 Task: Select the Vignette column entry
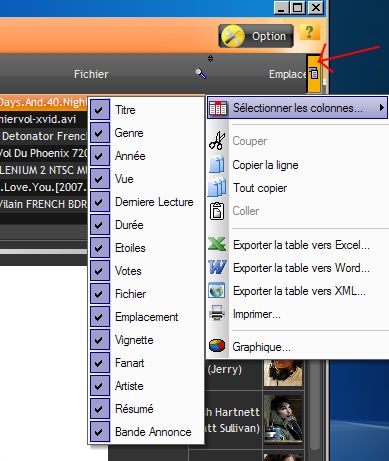click(x=134, y=340)
